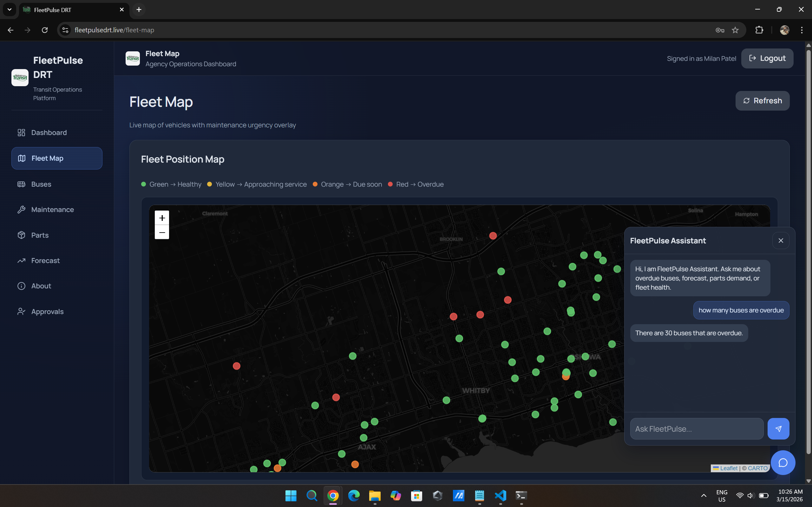
Task: Zoom in on the fleet map
Action: click(162, 218)
